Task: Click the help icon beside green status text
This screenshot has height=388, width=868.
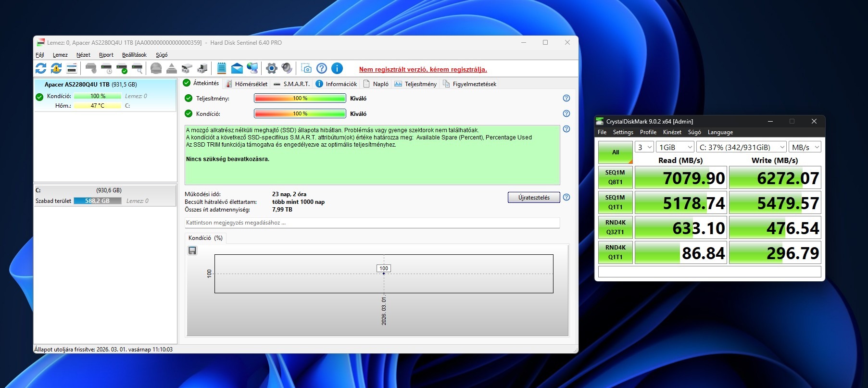Action: click(x=566, y=129)
